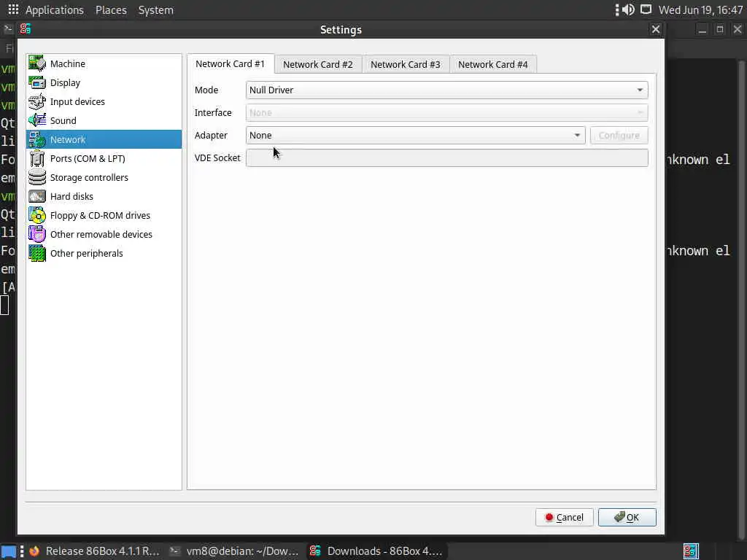Open the Other peripherals icon
The width and height of the screenshot is (747, 560).
tap(37, 253)
